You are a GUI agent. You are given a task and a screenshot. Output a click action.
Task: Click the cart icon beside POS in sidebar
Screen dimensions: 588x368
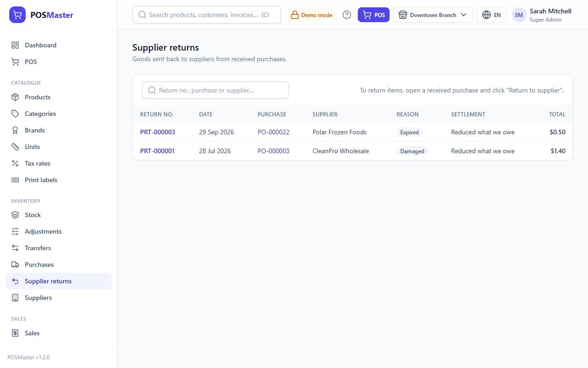tap(15, 62)
